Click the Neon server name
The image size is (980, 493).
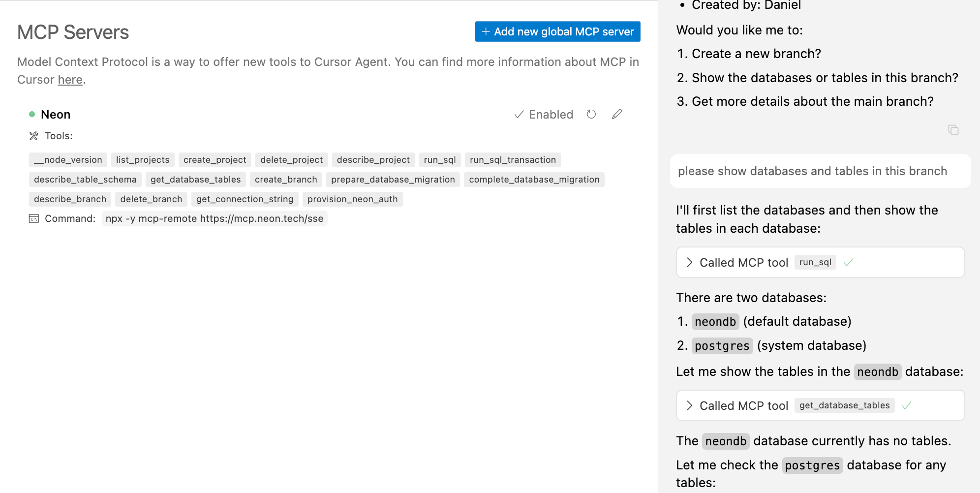point(56,115)
